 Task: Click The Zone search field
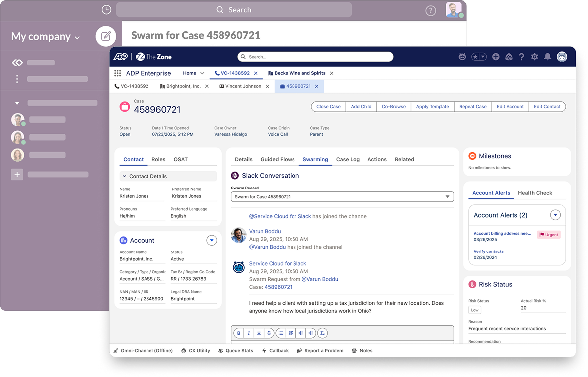(x=315, y=57)
